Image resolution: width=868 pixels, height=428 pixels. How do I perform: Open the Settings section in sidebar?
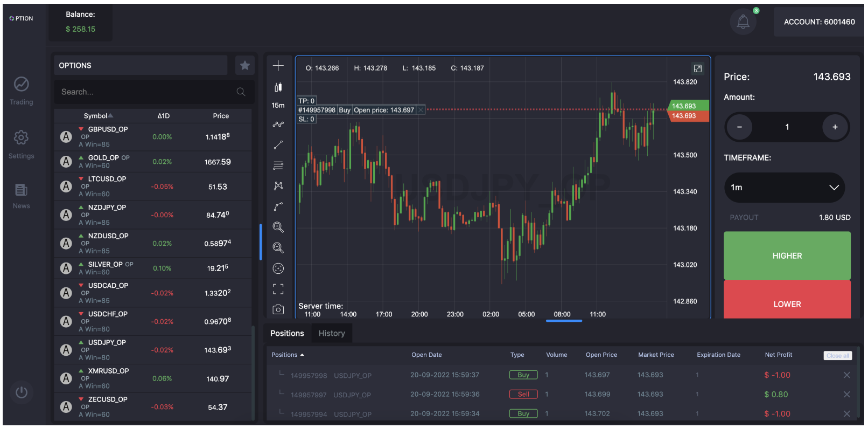[22, 144]
